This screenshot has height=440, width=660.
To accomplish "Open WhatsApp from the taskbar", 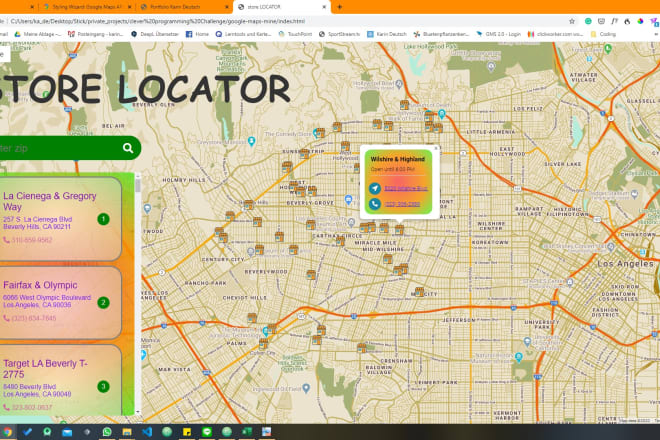I will tap(107, 432).
